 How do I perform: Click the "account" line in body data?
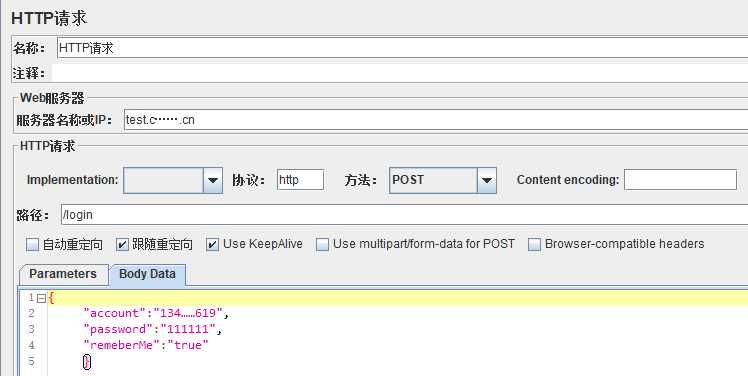tap(156, 313)
